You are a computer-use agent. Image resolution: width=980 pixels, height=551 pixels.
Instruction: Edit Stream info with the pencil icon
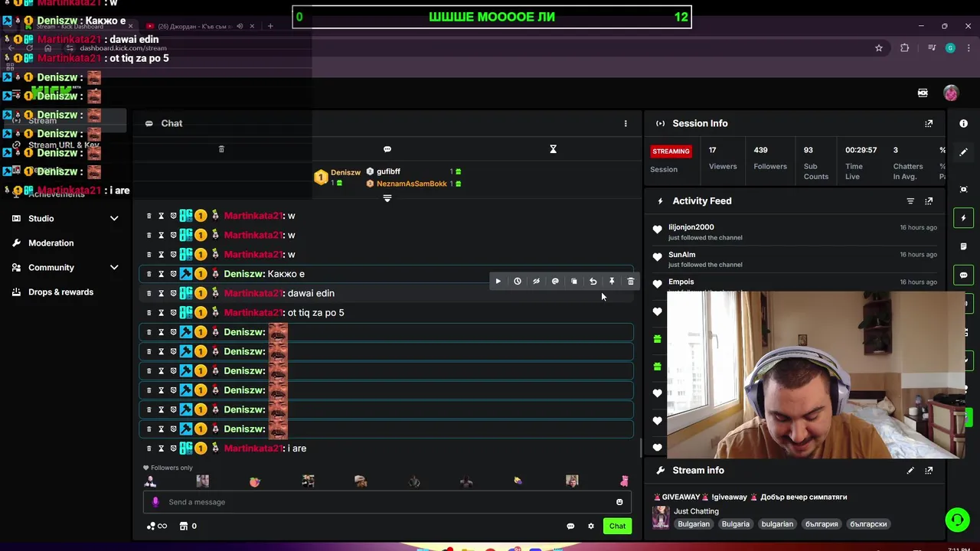pos(910,471)
